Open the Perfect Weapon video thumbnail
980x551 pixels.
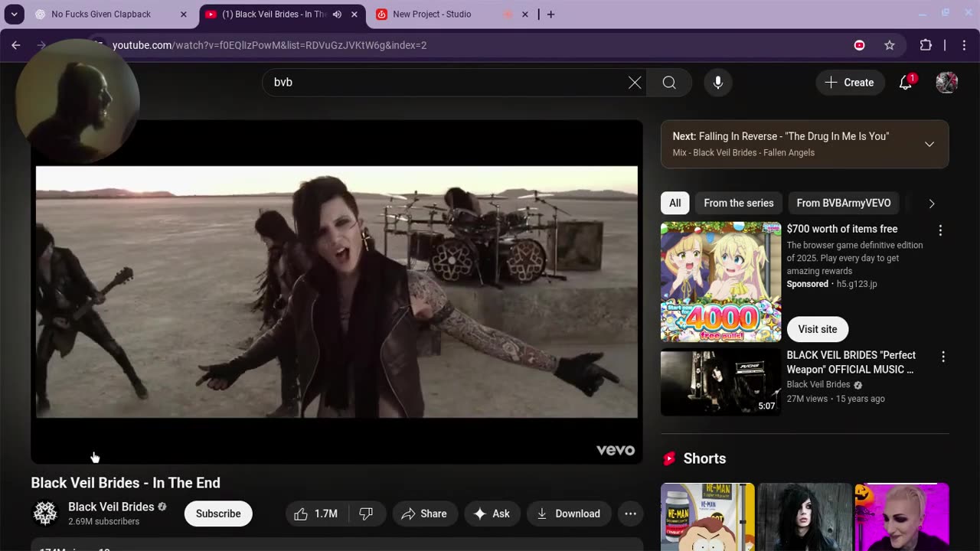[720, 383]
